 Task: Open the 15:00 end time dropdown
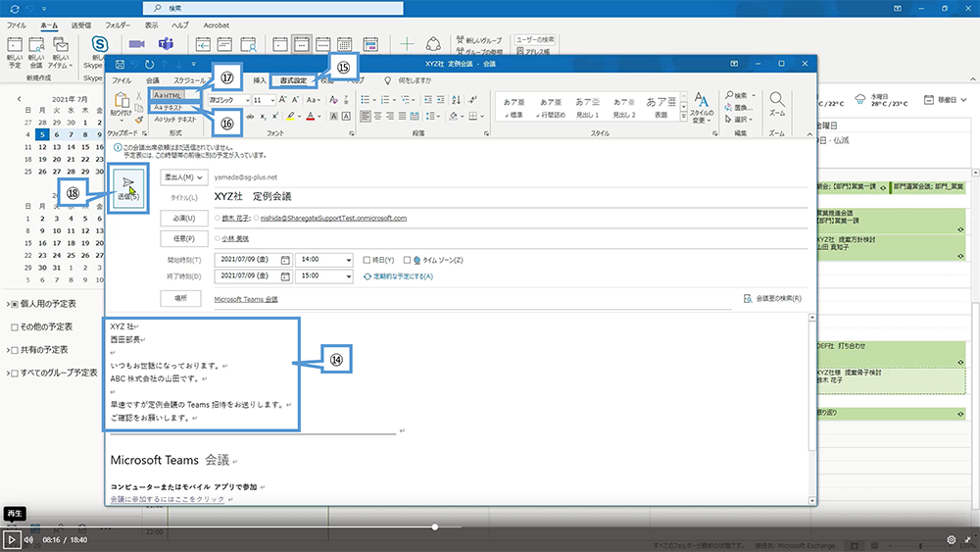click(349, 276)
